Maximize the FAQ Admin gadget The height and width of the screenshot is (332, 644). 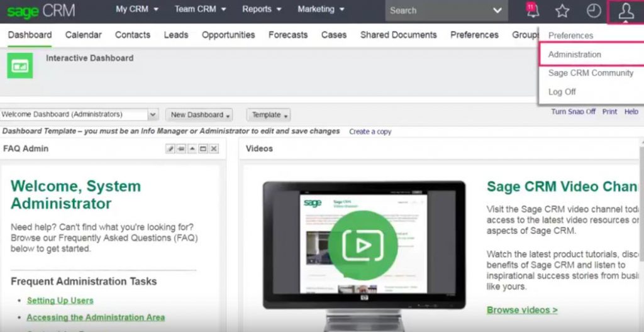coord(203,149)
